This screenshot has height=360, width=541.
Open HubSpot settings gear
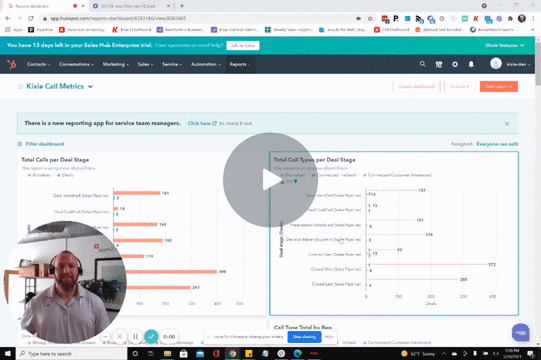455,64
